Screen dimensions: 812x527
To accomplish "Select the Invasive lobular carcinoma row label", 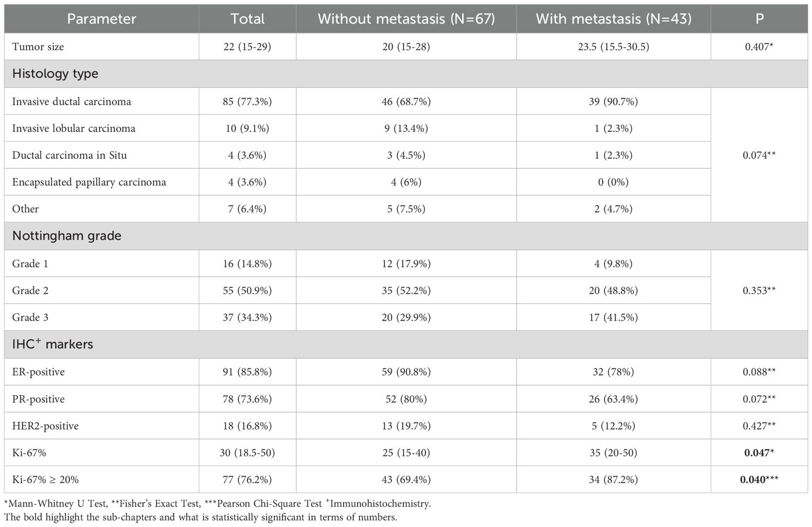I will pos(73,128).
